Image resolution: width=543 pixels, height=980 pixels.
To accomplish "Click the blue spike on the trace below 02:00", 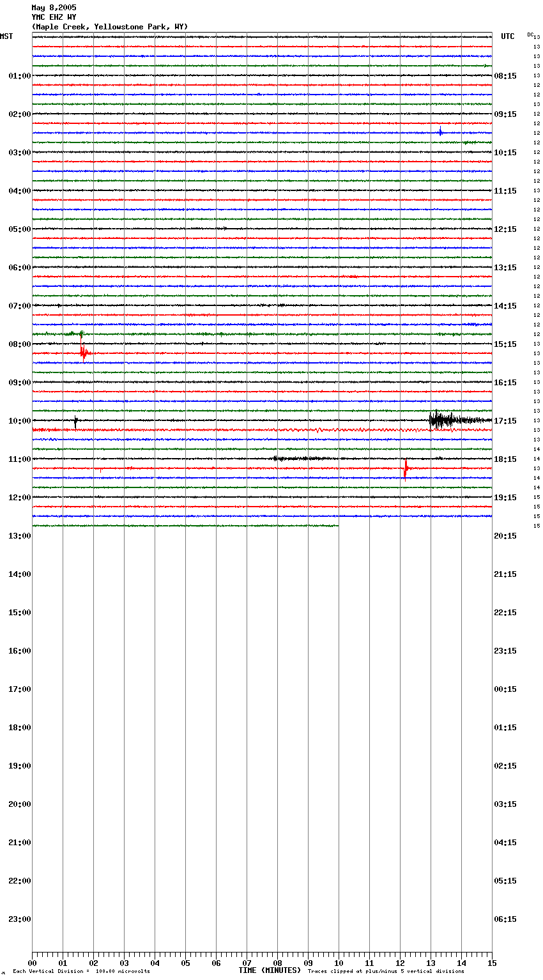I will (440, 132).
